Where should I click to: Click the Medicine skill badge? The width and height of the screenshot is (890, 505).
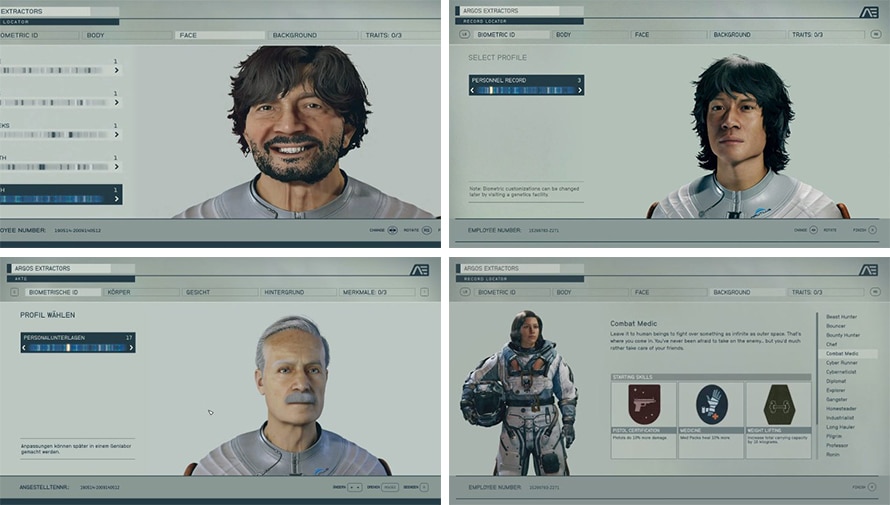711,405
